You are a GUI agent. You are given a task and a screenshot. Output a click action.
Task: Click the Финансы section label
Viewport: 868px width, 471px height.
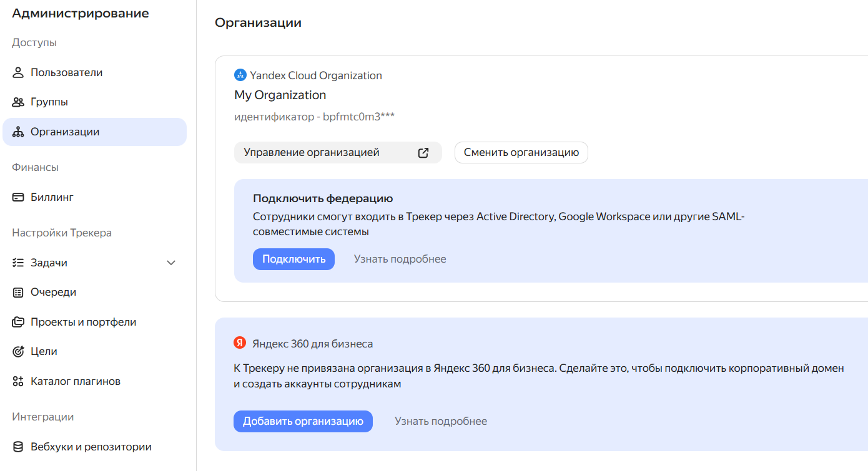pos(36,167)
